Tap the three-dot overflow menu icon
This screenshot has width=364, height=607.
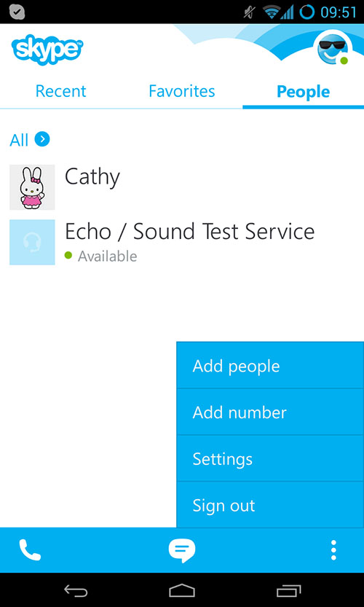(333, 550)
